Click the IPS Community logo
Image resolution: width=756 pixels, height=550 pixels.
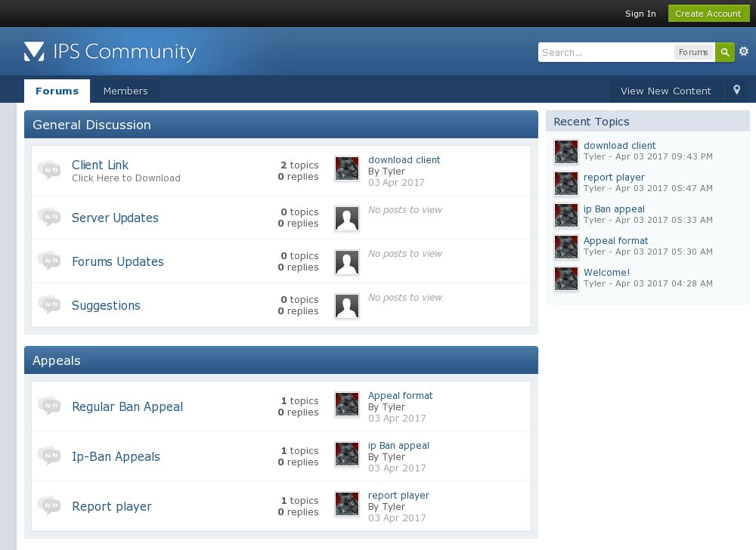click(x=110, y=51)
